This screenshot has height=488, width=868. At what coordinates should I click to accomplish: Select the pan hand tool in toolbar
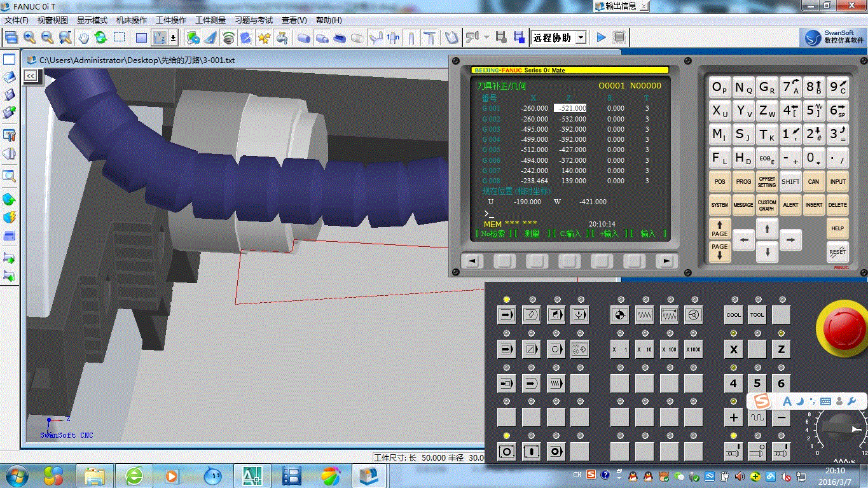(83, 38)
